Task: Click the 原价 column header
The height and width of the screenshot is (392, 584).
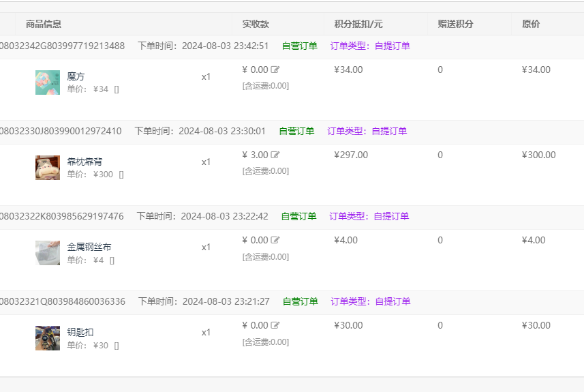Action: (531, 24)
